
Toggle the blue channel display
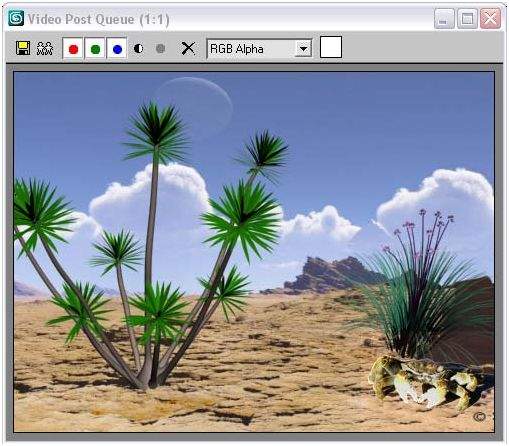[x=117, y=49]
